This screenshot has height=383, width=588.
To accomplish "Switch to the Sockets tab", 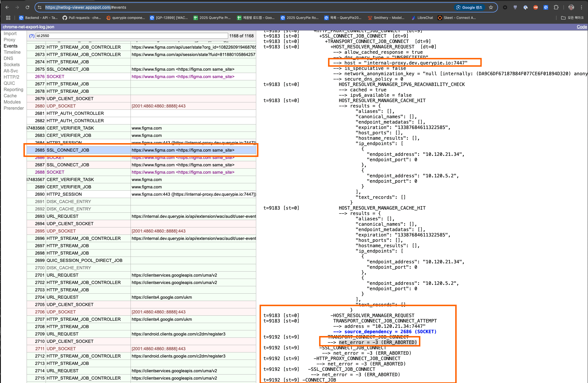I will click(x=12, y=64).
